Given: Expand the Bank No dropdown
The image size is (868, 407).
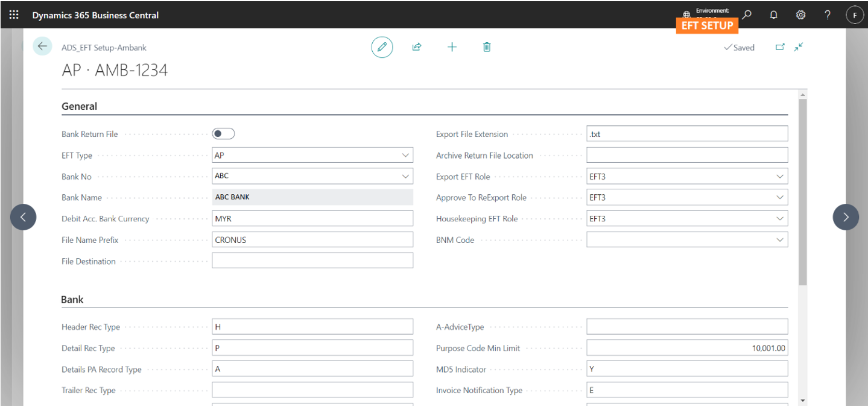Looking at the screenshot, I should (405, 176).
